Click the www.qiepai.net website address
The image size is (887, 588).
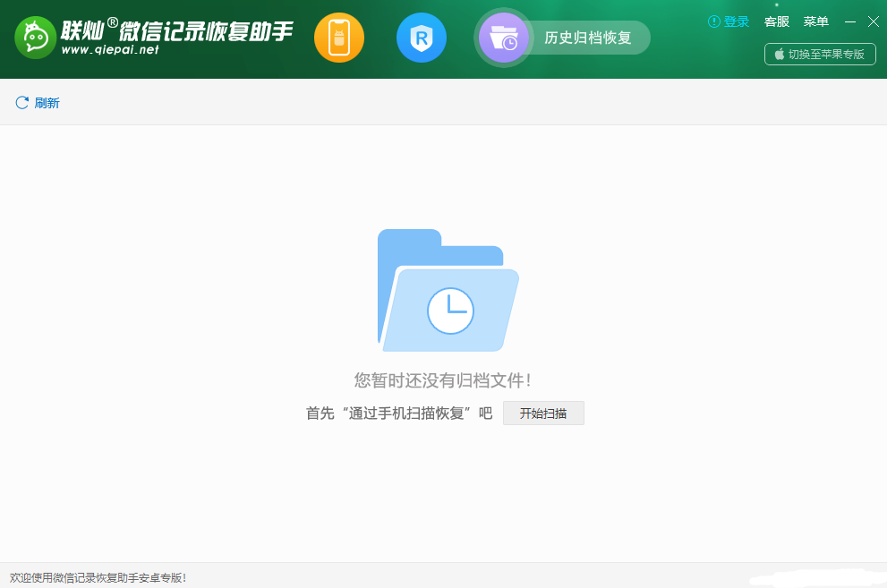click(x=109, y=50)
